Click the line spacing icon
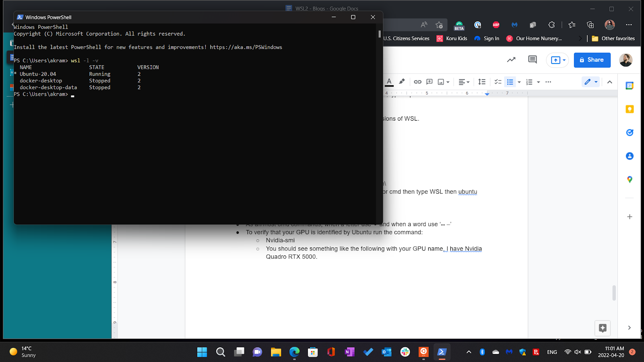This screenshot has height=362, width=644. coord(482,82)
